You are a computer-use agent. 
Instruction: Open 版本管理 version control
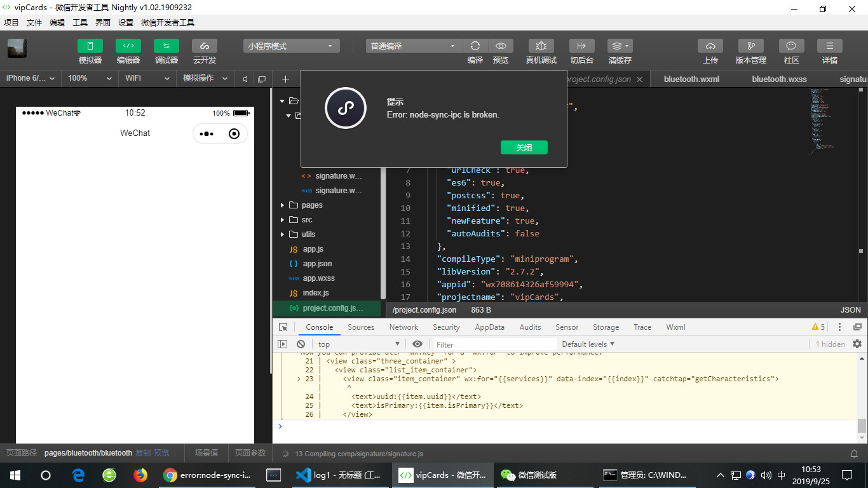click(751, 46)
